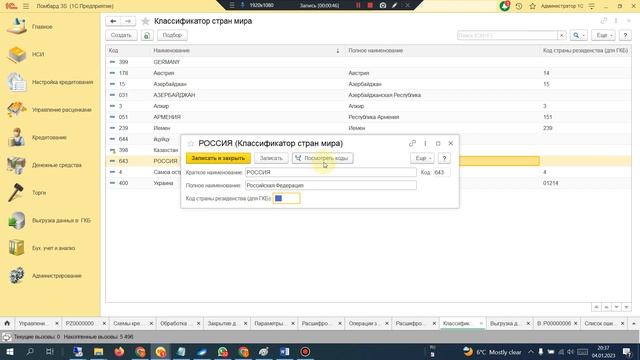Click the Код страны резиденства (для ГКБ) field

[x=287, y=198]
